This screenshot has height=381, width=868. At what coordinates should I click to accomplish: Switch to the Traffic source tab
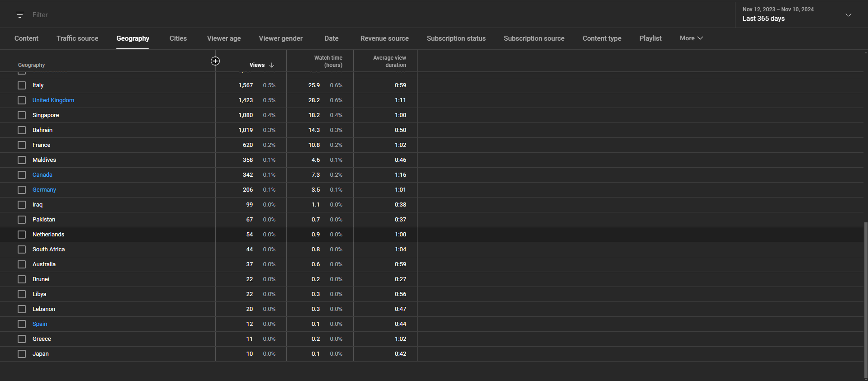tap(77, 38)
